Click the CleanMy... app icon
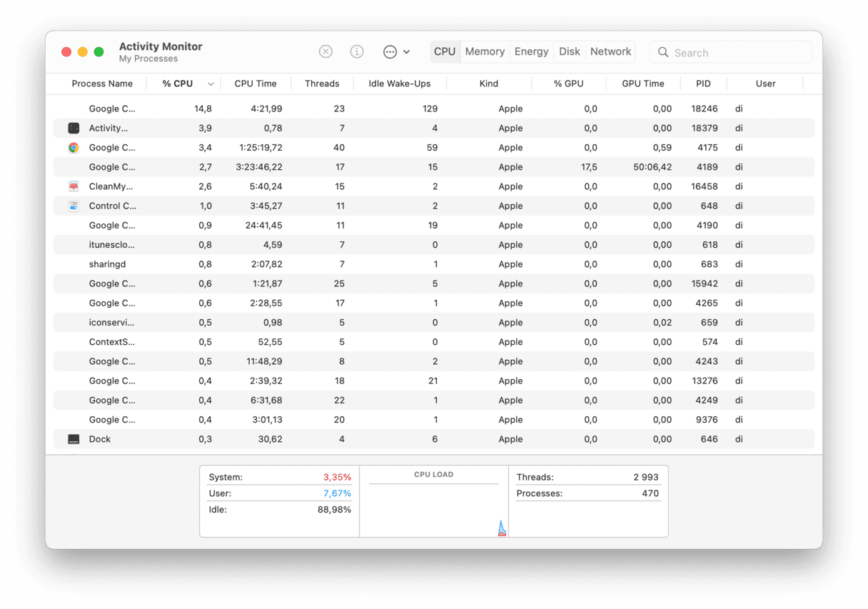This screenshot has height=609, width=868. point(74,186)
